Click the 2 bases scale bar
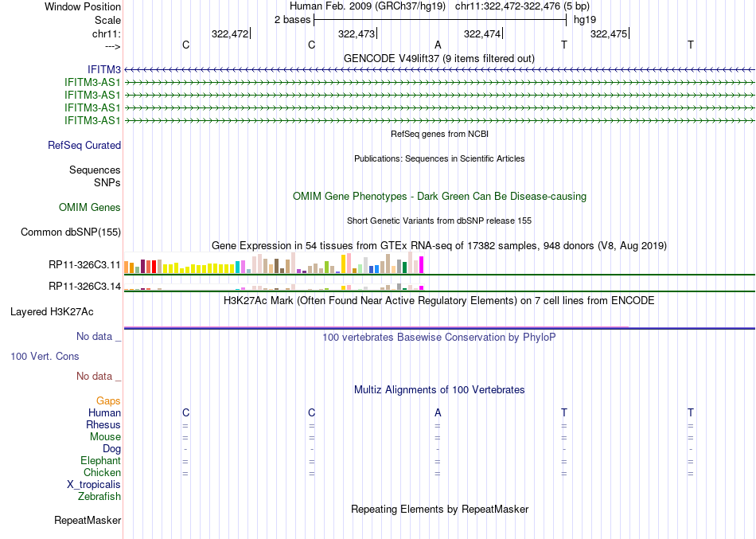This screenshot has width=756, height=539. pos(440,20)
